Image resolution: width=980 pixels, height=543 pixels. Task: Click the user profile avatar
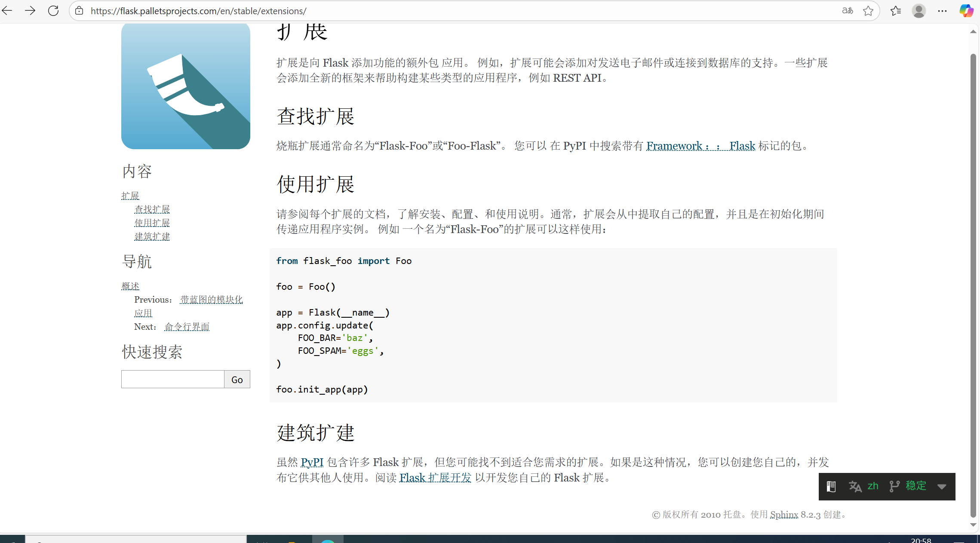click(x=919, y=11)
